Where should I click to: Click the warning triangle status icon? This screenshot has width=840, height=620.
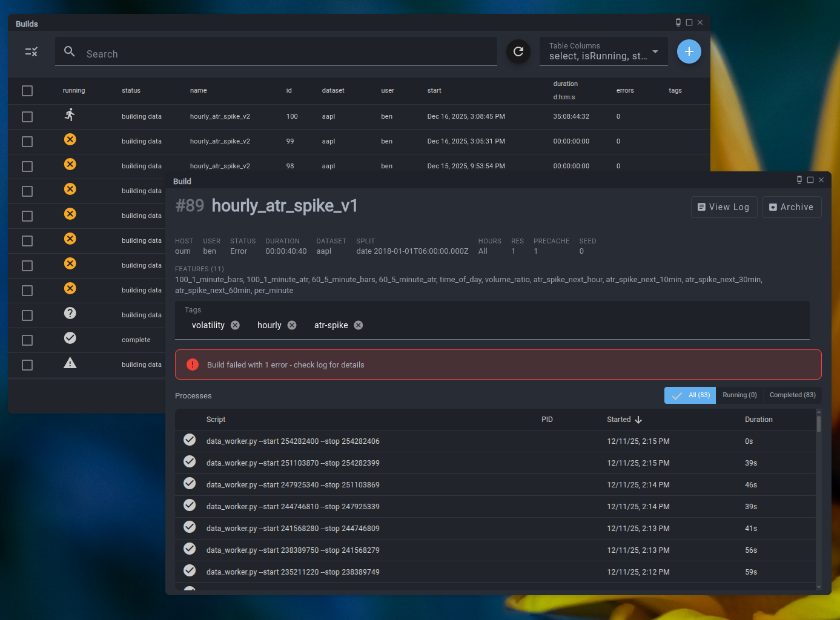[x=70, y=363]
